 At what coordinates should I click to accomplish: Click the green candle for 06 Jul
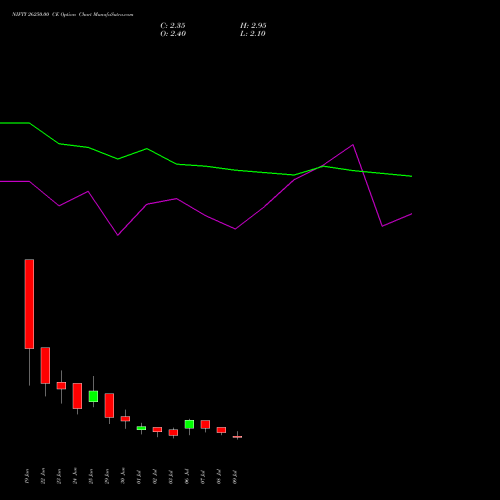pos(189,424)
